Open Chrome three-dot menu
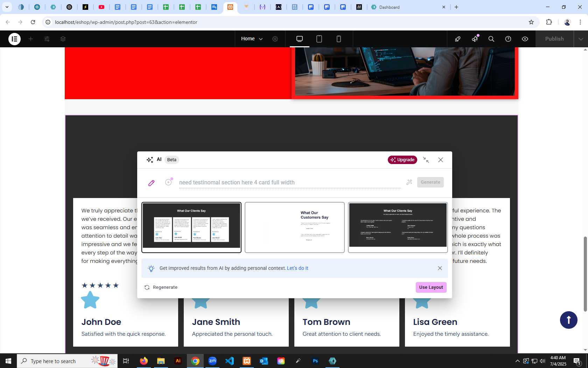The image size is (588, 368). 580,22
